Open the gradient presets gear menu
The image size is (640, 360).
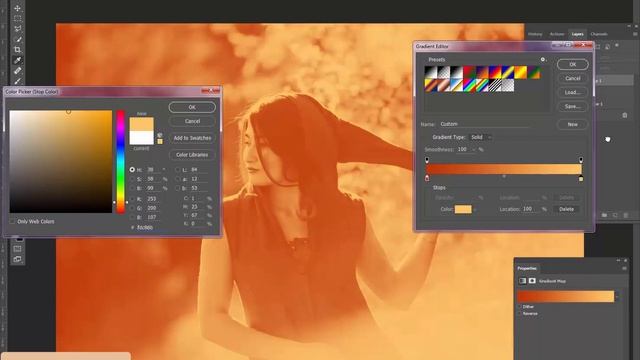[543, 60]
